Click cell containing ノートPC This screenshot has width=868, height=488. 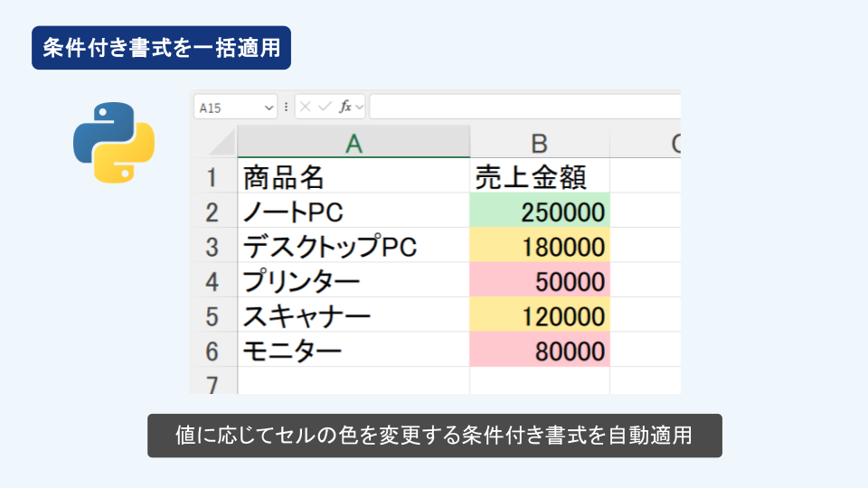[x=354, y=211]
